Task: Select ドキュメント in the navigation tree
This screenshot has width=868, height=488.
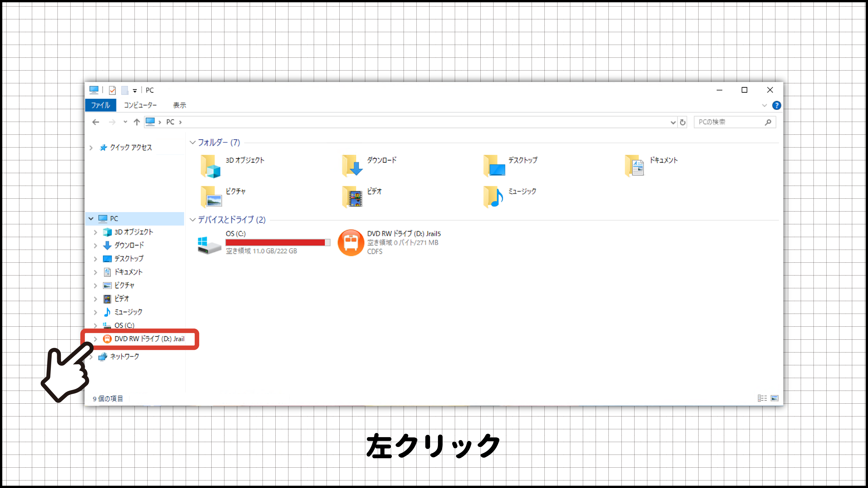Action: point(128,272)
